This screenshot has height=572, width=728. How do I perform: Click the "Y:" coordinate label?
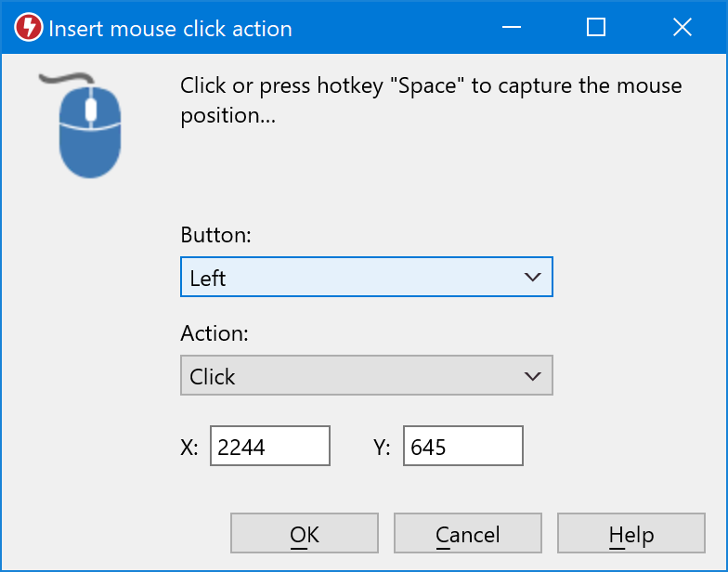382,448
